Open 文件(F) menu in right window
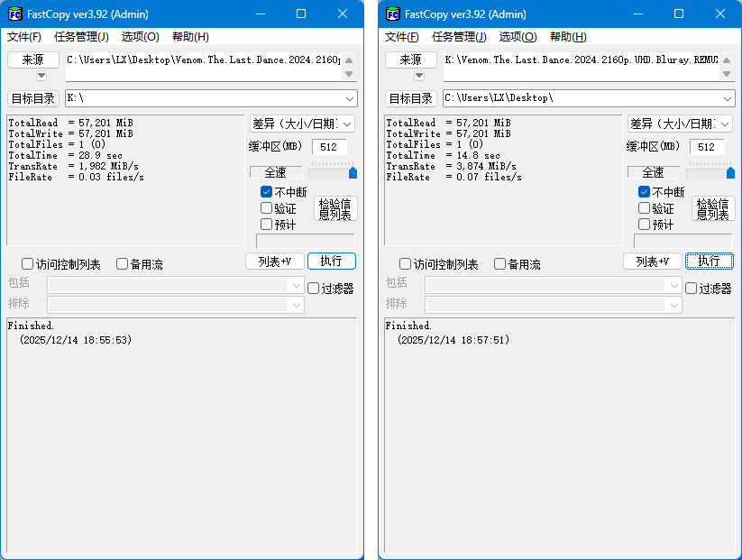Screen dimensions: 742x560 402,36
